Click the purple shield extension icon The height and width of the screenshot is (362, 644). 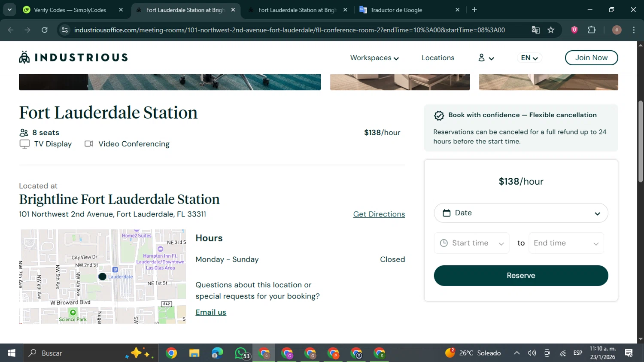(574, 30)
